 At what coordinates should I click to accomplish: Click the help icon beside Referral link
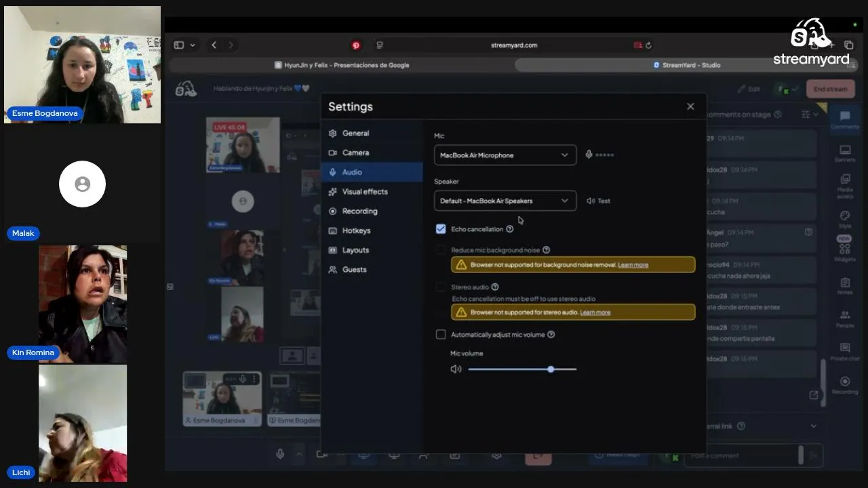tap(741, 426)
